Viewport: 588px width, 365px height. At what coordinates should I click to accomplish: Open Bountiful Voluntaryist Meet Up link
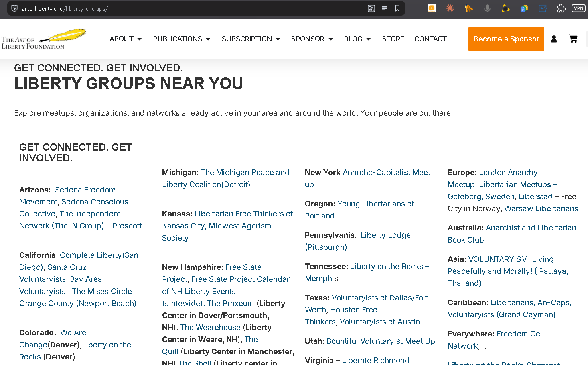[381, 341]
